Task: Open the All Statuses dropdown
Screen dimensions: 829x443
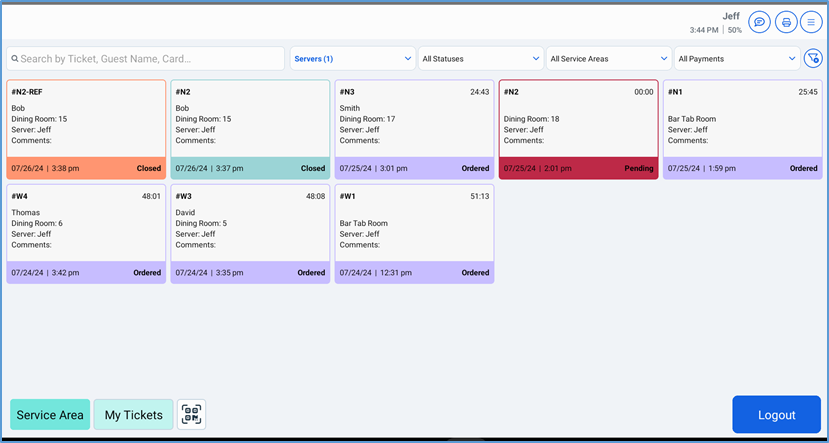Action: pyautogui.click(x=480, y=59)
